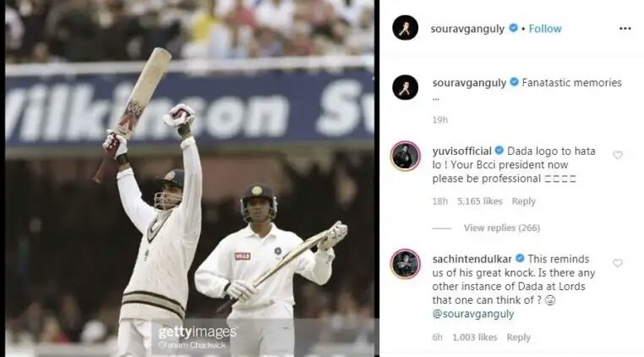Open the @souravganguly mention link

[473, 314]
